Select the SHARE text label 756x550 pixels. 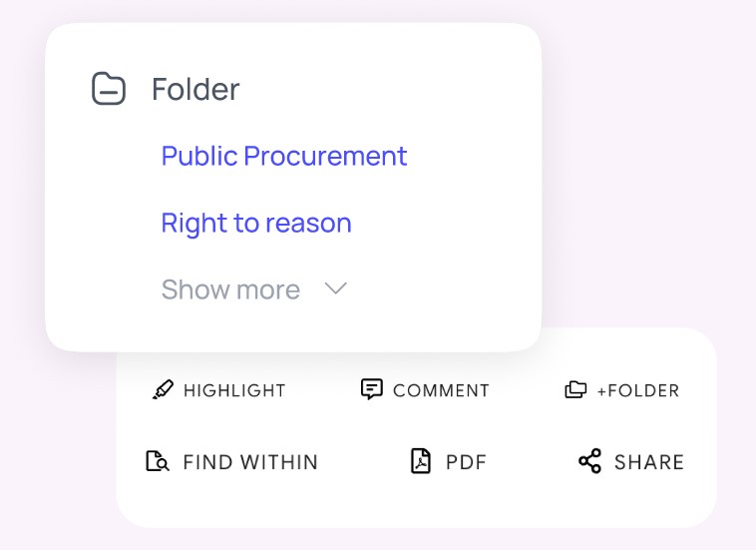click(x=649, y=462)
